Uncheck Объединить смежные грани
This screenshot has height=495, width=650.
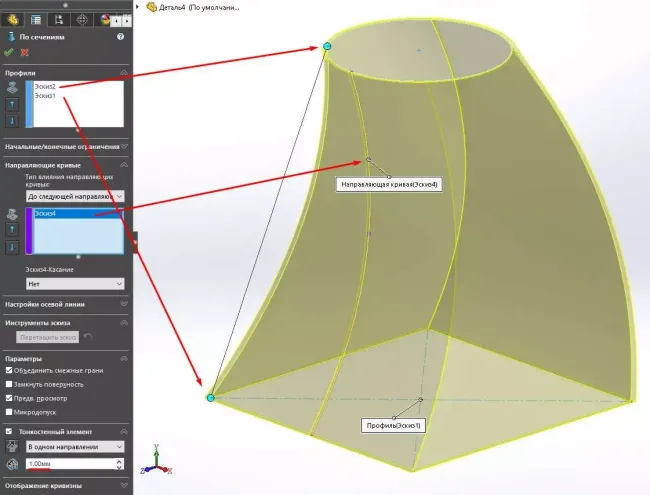tap(9, 370)
